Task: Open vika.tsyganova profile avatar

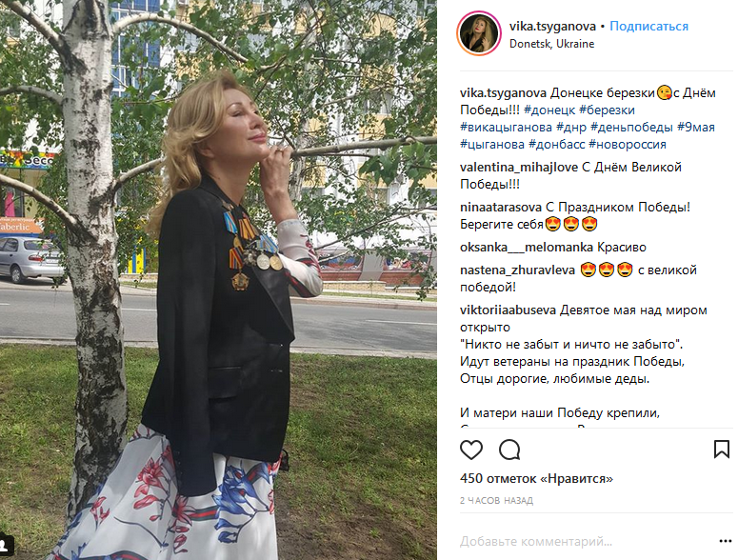Action: [x=479, y=34]
